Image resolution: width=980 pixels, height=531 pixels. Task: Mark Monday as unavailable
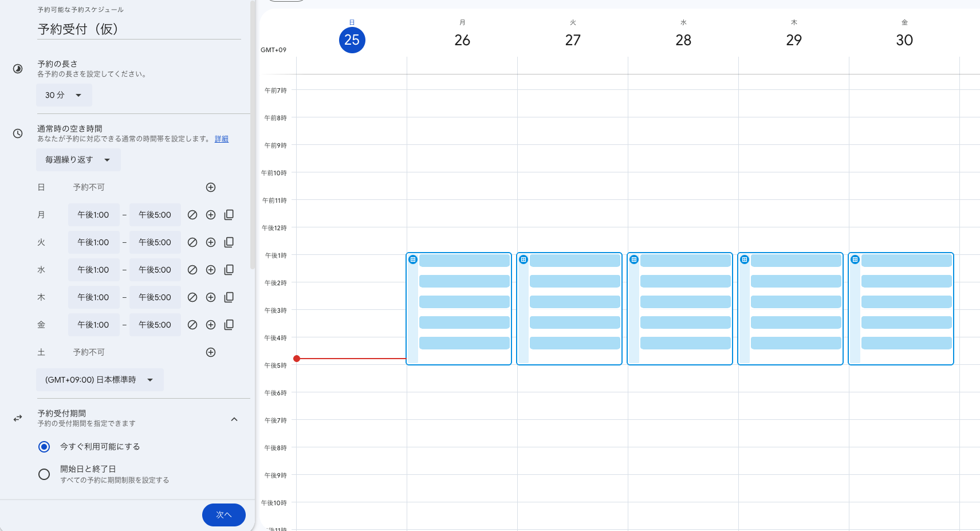tap(192, 215)
